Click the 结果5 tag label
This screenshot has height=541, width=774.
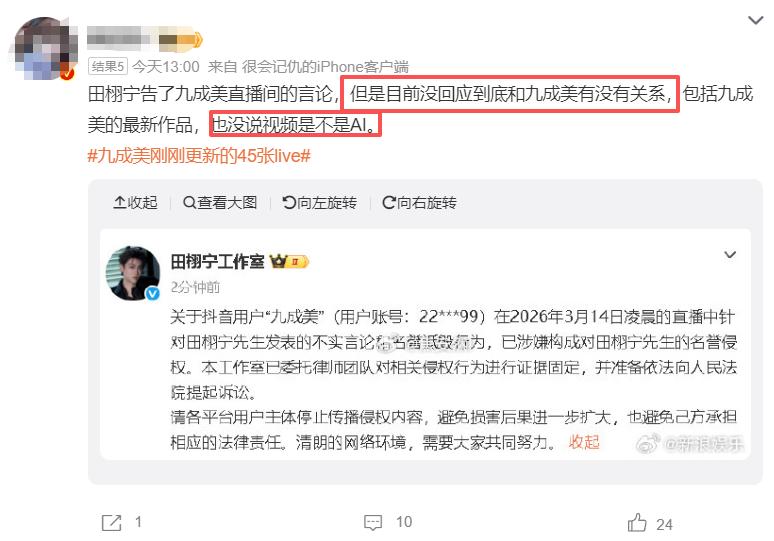[108, 66]
